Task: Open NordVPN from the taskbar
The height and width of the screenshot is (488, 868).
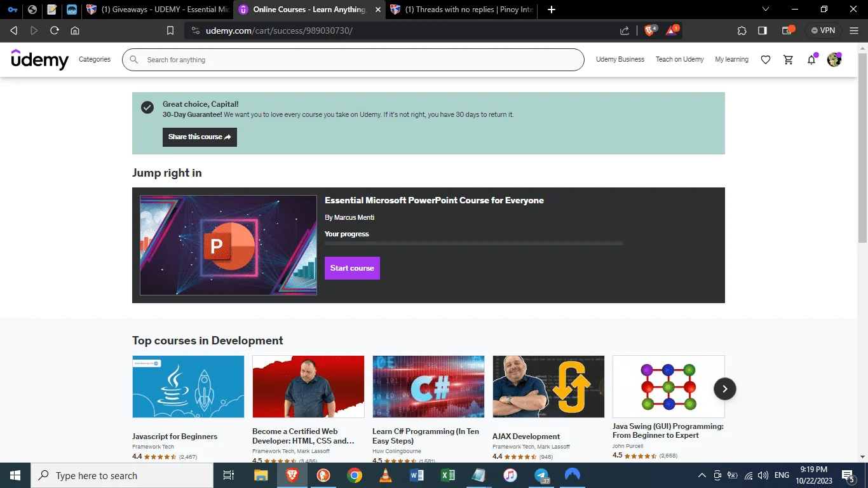Action: (572, 475)
